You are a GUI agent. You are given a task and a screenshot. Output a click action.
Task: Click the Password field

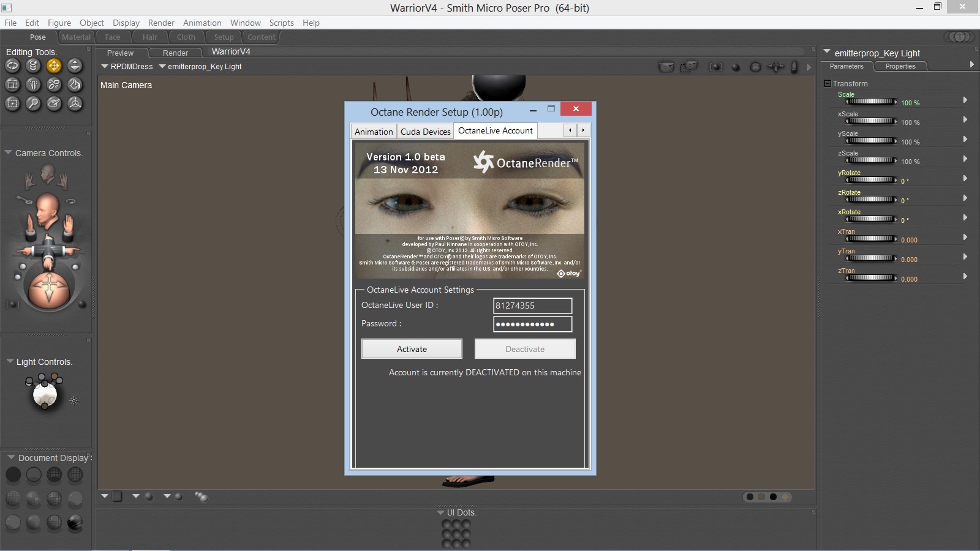click(x=532, y=324)
